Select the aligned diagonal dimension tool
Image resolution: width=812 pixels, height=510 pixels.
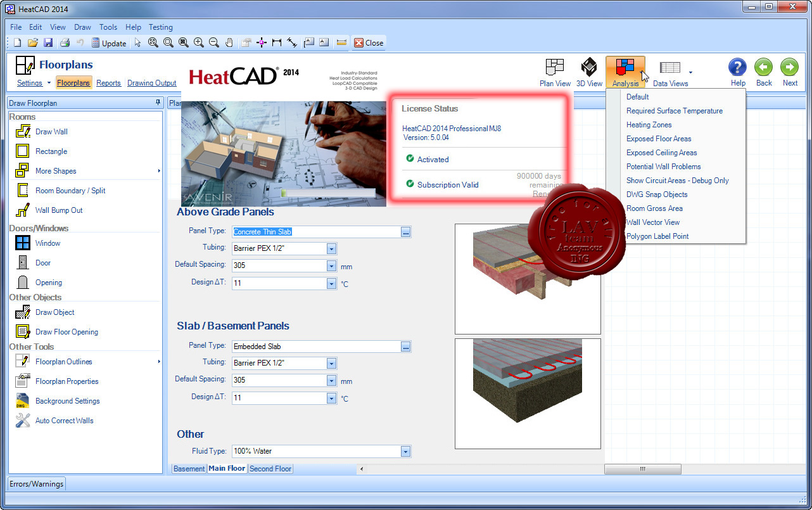point(292,43)
